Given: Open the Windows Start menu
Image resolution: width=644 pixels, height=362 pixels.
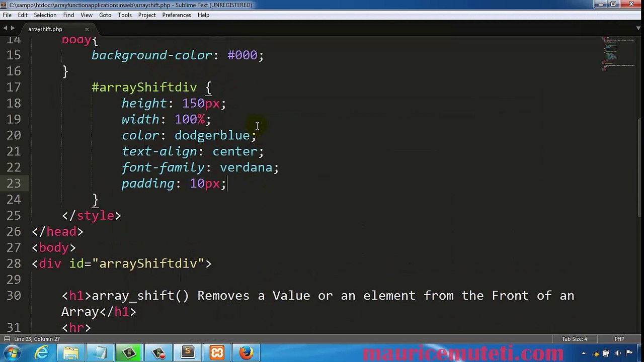Looking at the screenshot, I should coord(12,353).
